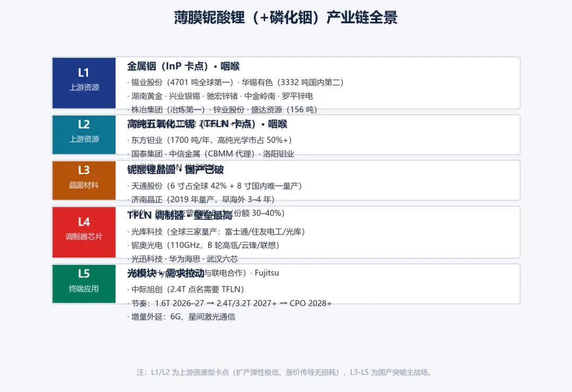The width and height of the screenshot is (572, 392).
Task: Click the title 薄膜铌酸锂（+磷化铟）产业链全景
Action: 285,17
